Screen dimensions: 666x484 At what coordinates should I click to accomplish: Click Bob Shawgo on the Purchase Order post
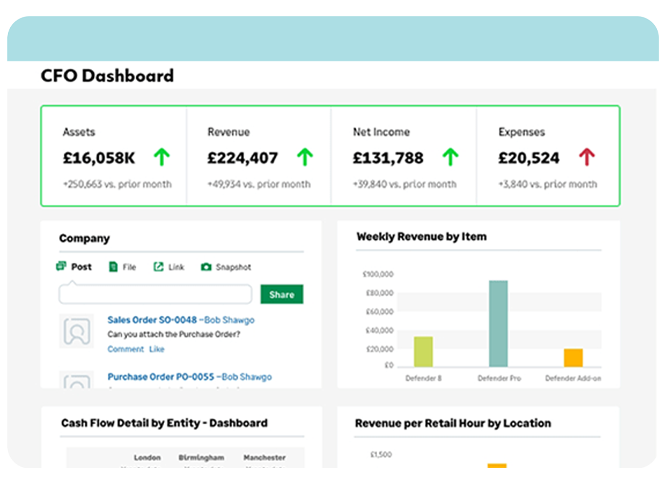[247, 377]
